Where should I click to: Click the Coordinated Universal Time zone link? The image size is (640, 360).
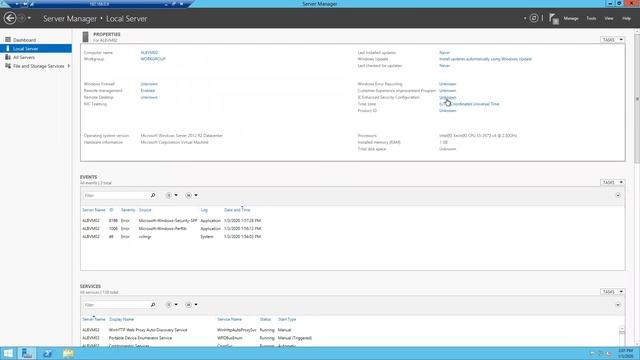[x=469, y=104]
